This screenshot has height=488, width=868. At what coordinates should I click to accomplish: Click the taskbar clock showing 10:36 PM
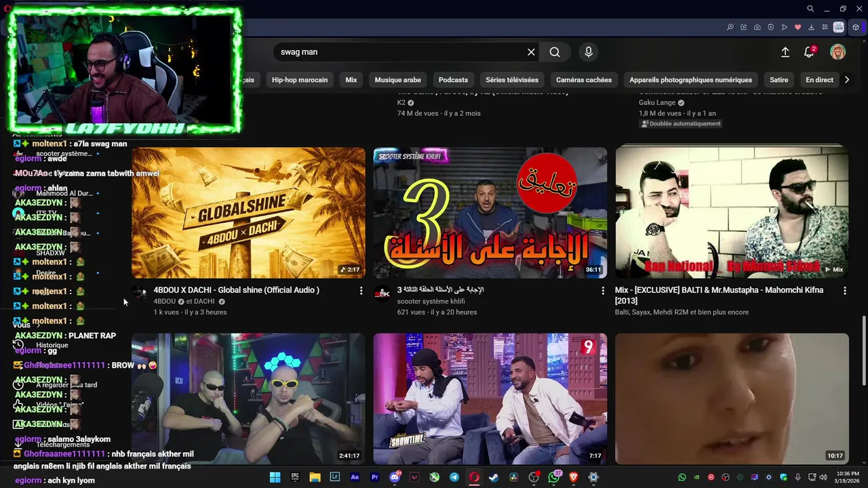[847, 477]
